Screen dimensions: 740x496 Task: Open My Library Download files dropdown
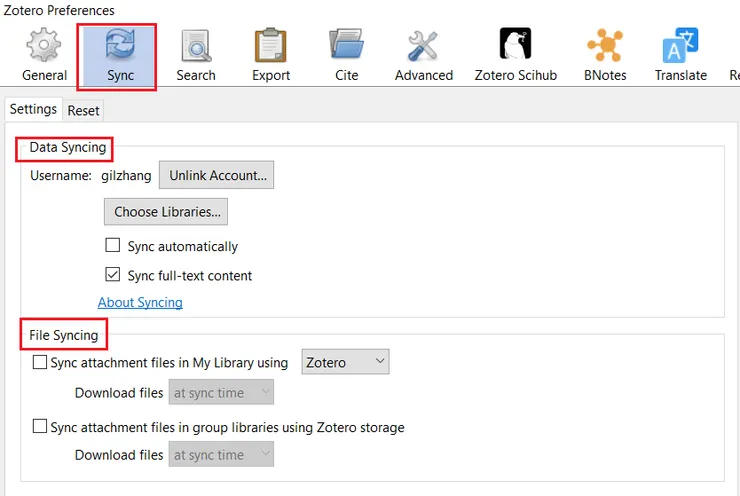pyautogui.click(x=221, y=393)
